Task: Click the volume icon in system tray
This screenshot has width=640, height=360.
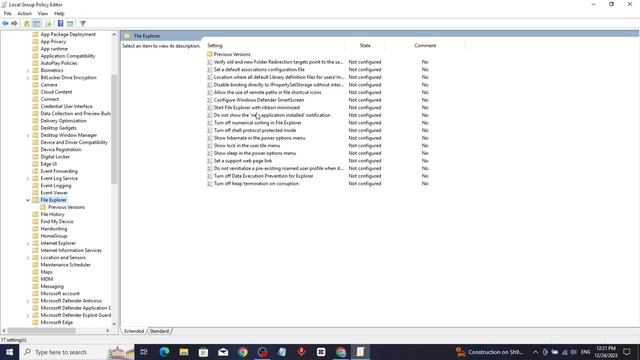Action: point(573,352)
